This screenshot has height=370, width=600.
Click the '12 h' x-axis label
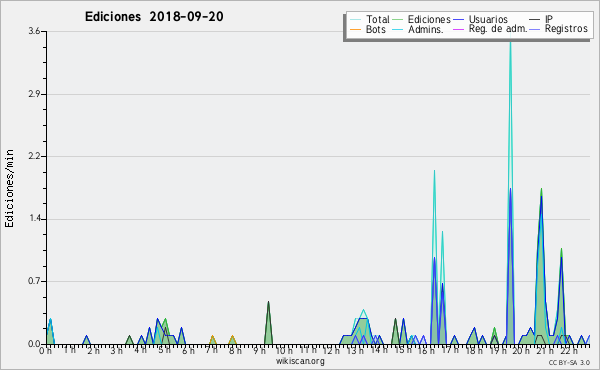click(x=330, y=350)
